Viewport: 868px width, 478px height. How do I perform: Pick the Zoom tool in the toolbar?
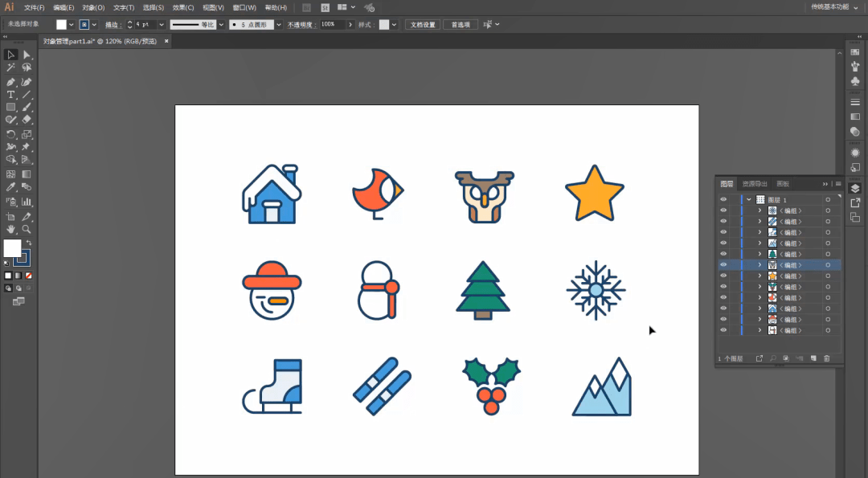click(x=26, y=229)
